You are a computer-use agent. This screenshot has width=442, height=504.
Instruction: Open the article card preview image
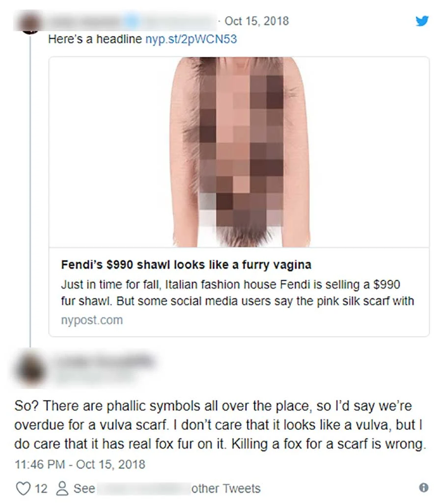pyautogui.click(x=239, y=152)
